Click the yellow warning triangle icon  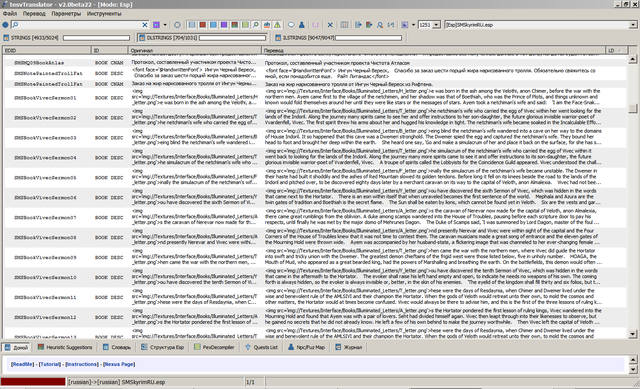pyautogui.click(x=277, y=25)
